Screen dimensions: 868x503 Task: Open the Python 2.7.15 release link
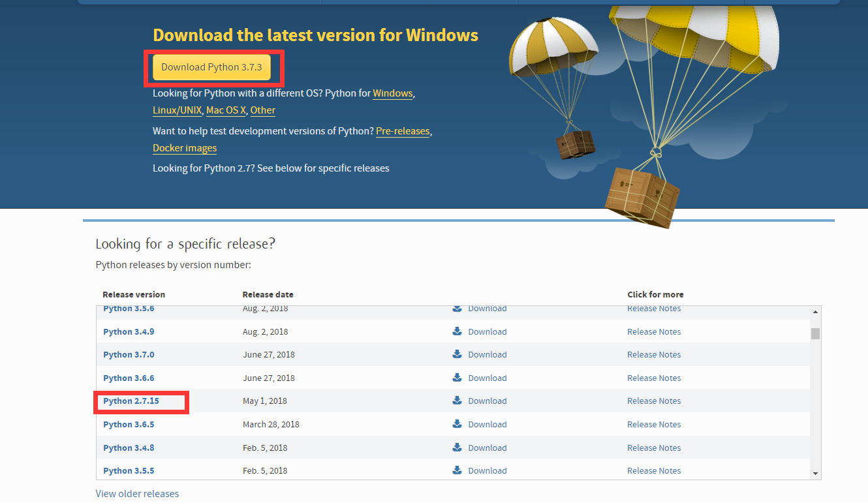coord(131,401)
